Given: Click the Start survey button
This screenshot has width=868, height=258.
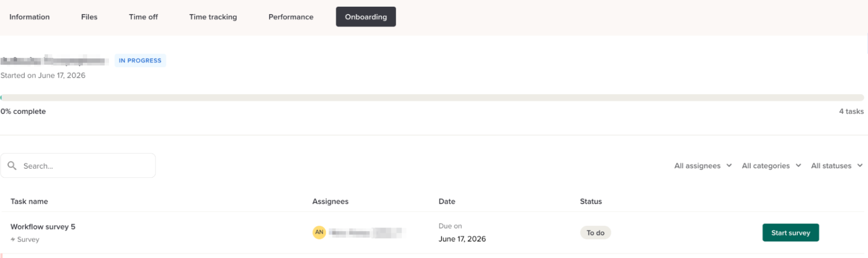Looking at the screenshot, I should coord(790,232).
